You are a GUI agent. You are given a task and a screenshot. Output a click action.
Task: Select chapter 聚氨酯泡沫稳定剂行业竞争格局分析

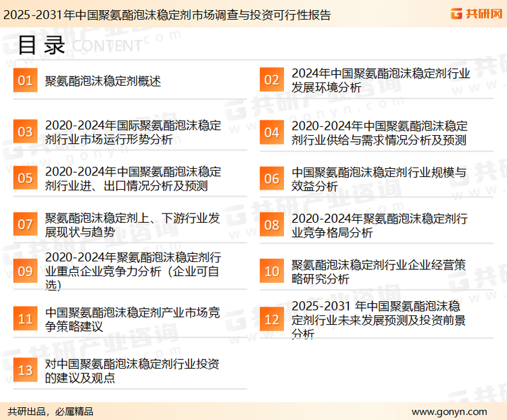380,225
